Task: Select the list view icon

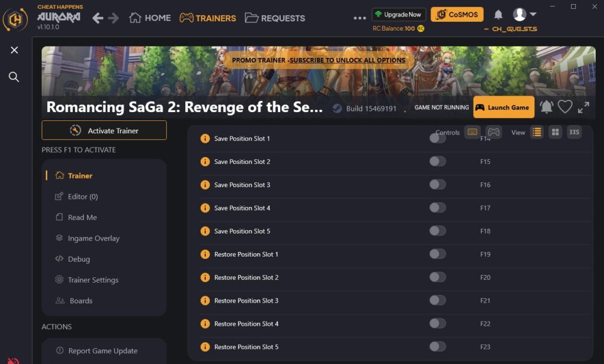Action: click(x=537, y=132)
